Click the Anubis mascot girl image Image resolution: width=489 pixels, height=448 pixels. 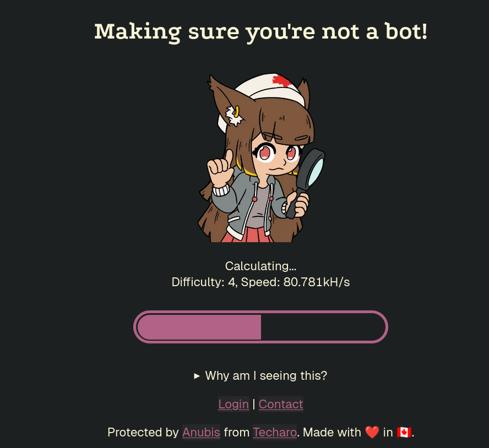(x=260, y=158)
